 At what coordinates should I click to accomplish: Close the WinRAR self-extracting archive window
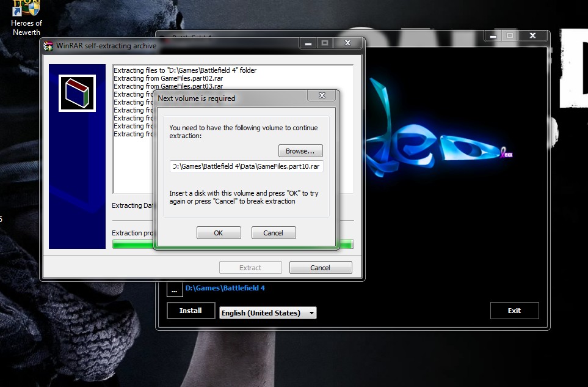pos(347,43)
